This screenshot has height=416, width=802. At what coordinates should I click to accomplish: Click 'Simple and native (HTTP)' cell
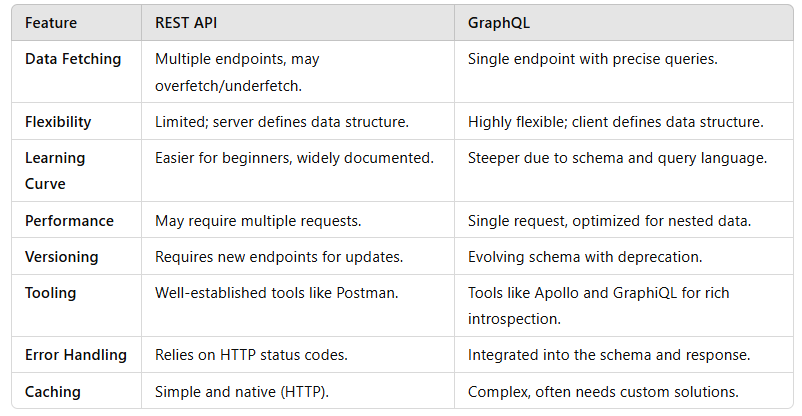coord(240,391)
